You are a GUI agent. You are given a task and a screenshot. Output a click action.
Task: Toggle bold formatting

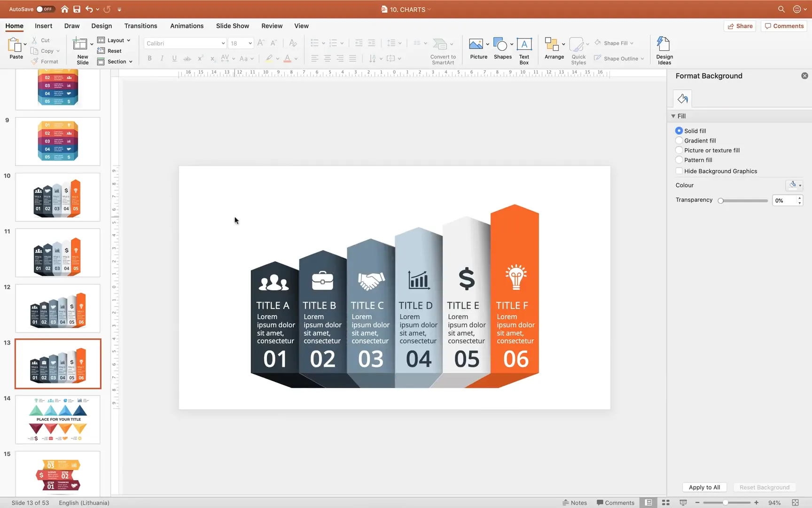tap(149, 58)
